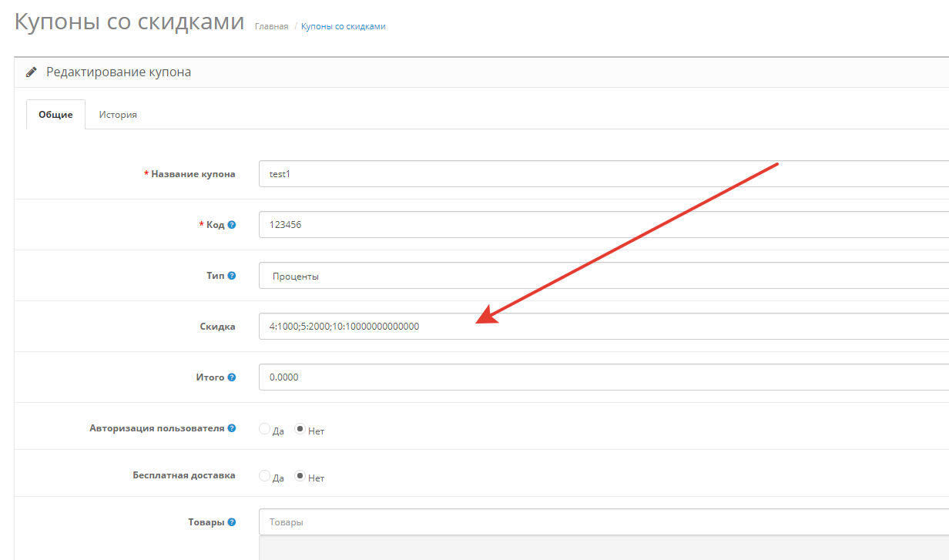Screen dimensions: 949x560
Task: Select Нет for Авторизация пользователя
Action: click(x=300, y=429)
